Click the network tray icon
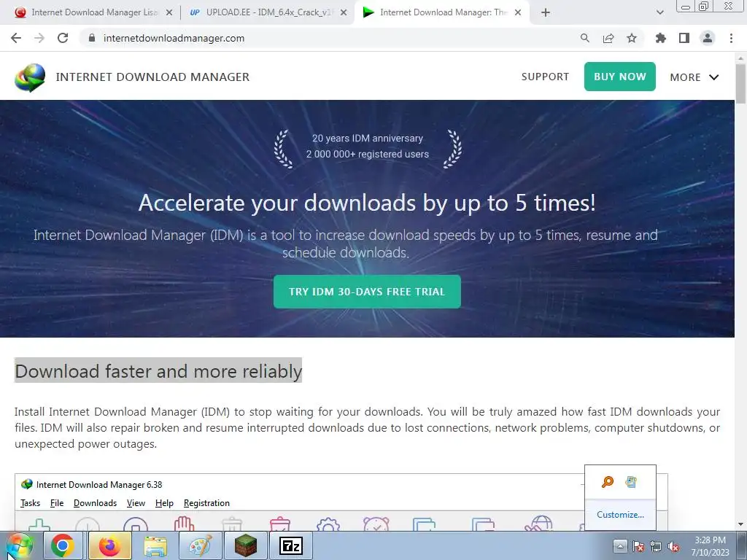 (x=656, y=546)
